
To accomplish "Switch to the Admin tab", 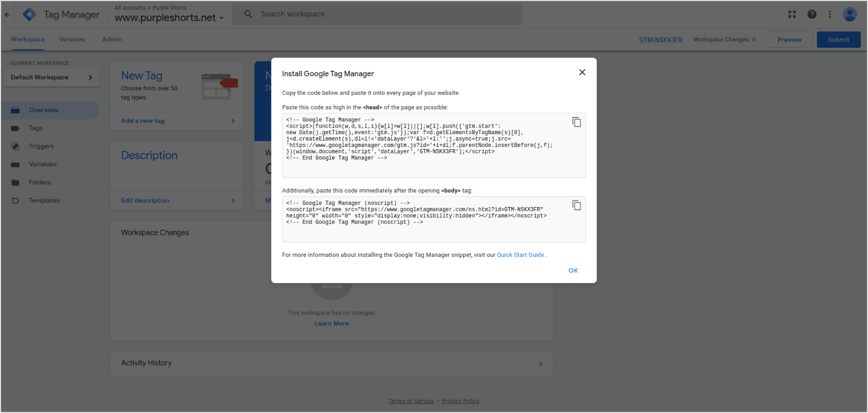I will [112, 39].
